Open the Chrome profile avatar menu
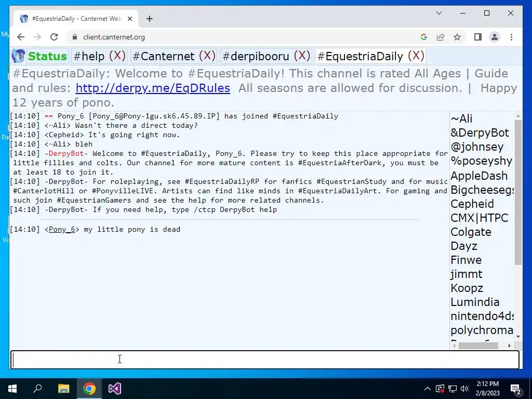532x399 pixels. pos(495,37)
